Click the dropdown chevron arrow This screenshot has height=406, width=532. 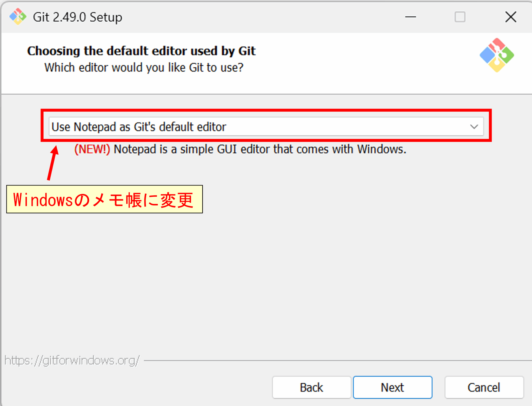[x=474, y=127]
